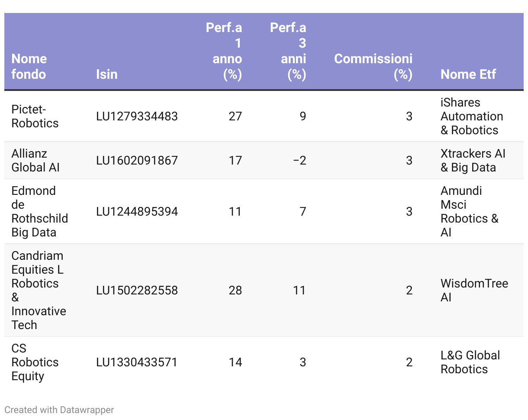Select the Pictet-Robotics fund name
Viewport: 528px width, 420px height.
coord(35,116)
